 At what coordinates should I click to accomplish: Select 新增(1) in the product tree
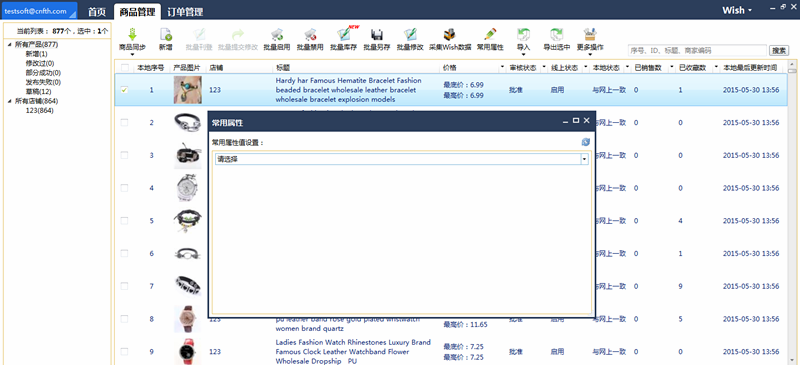(x=37, y=54)
